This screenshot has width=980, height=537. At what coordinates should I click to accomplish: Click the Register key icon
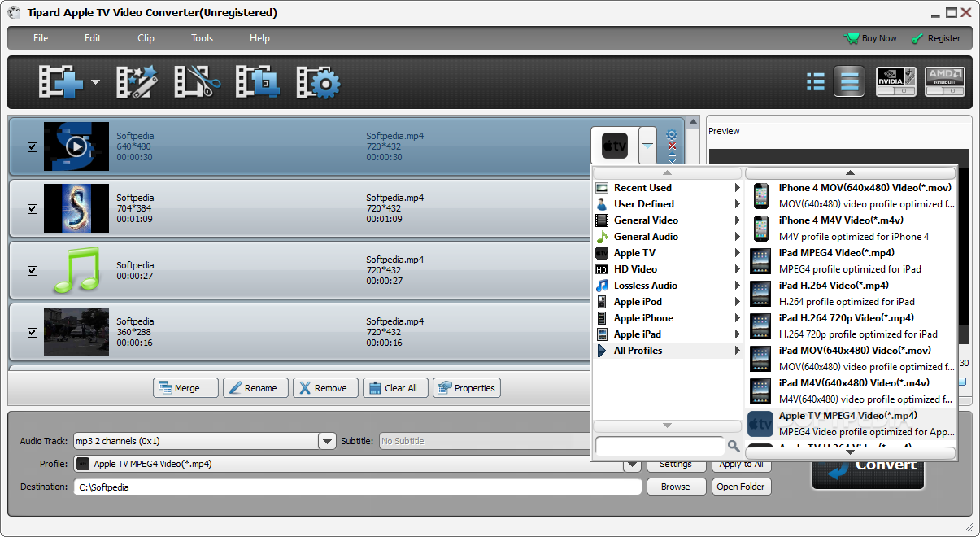tap(917, 38)
